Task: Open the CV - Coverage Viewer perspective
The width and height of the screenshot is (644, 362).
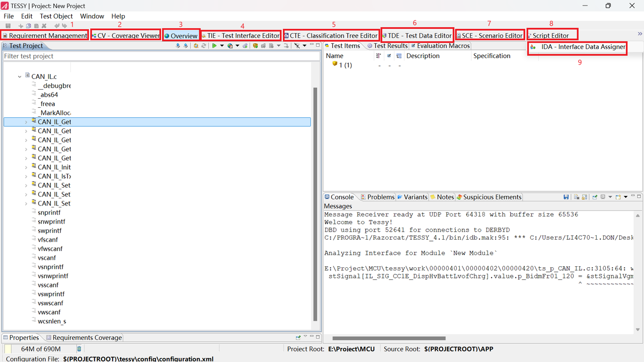Action: [126, 36]
